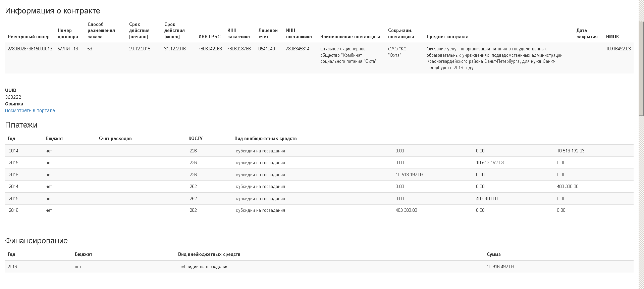Click the 'Сумма' header in financing table
The height and width of the screenshot is (289, 644).
[x=493, y=254]
